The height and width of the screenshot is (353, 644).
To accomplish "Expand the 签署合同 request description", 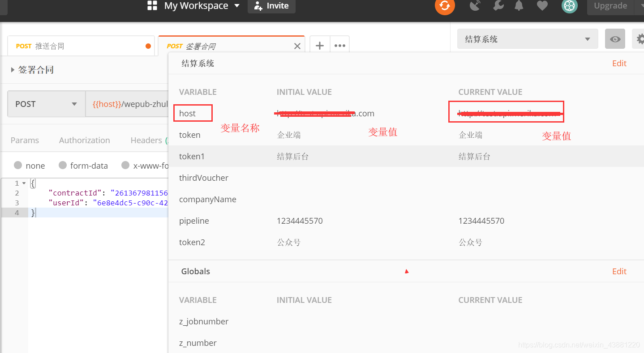I will coord(13,70).
